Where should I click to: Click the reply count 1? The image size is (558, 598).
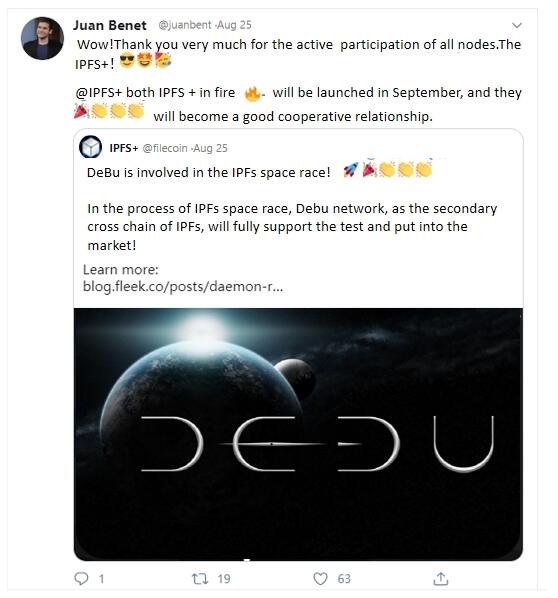(101, 579)
